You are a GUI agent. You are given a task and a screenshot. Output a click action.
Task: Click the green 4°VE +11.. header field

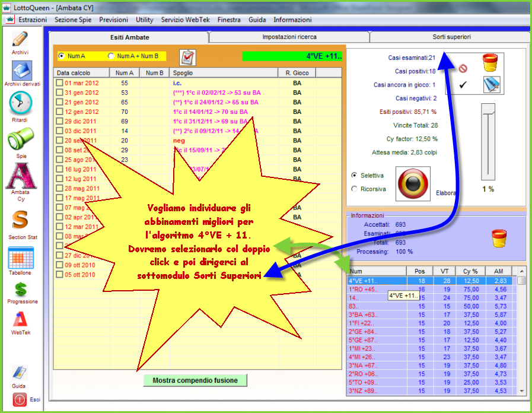pyautogui.click(x=292, y=56)
